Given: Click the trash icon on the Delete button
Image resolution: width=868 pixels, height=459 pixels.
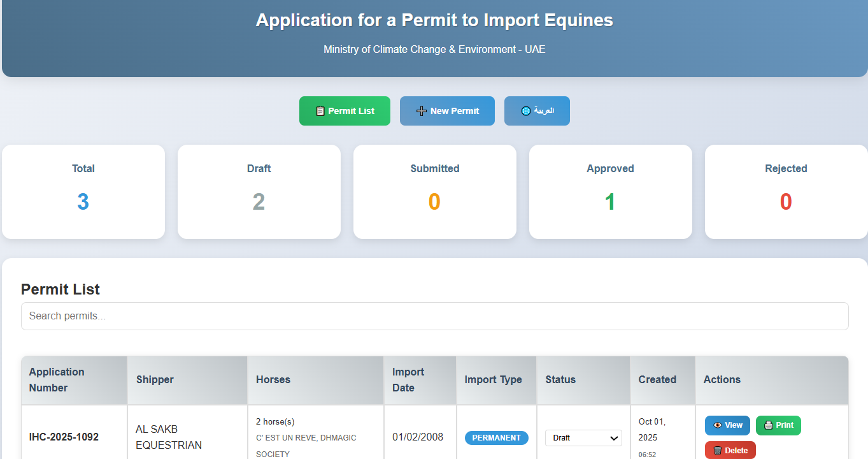Looking at the screenshot, I should click(x=717, y=450).
